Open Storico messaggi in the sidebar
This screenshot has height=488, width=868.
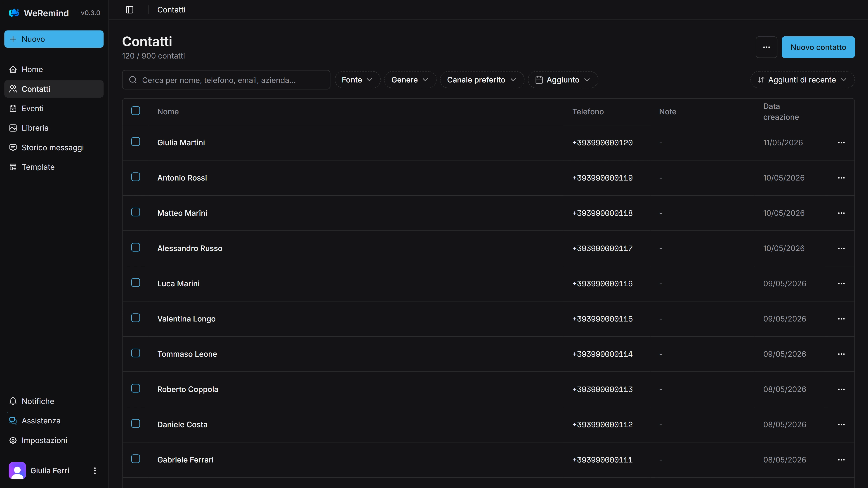54,148
